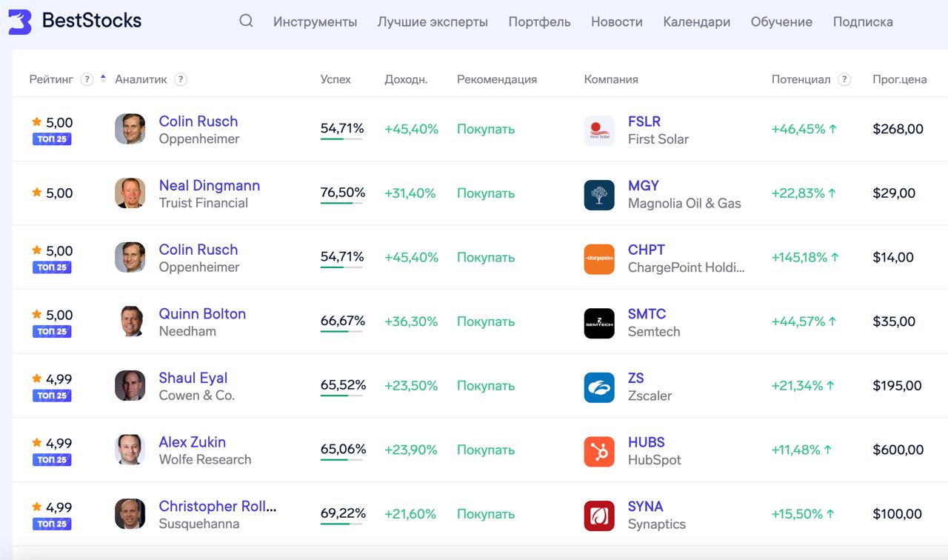948x560 pixels.
Task: Open the FSLR ticker link
Action: (x=644, y=121)
